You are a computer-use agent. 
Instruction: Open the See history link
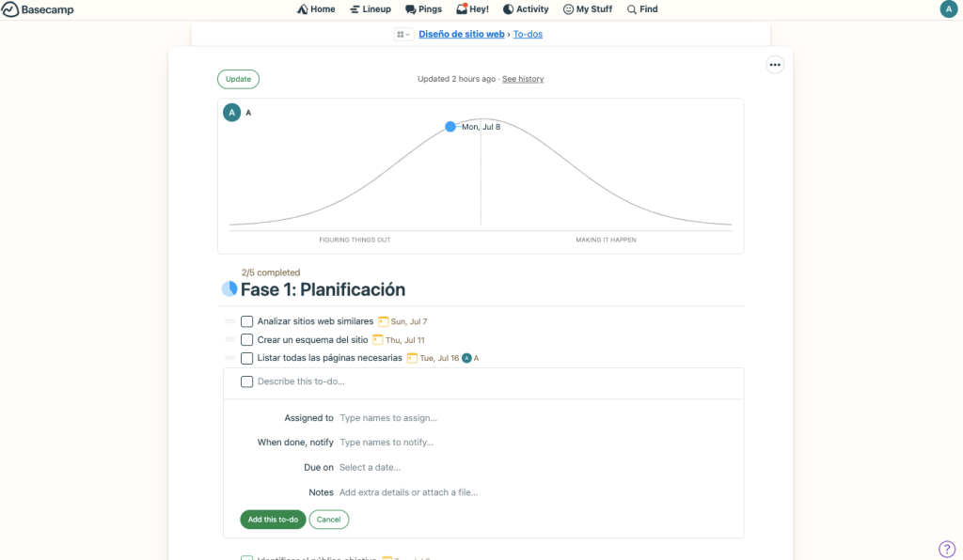click(x=523, y=79)
